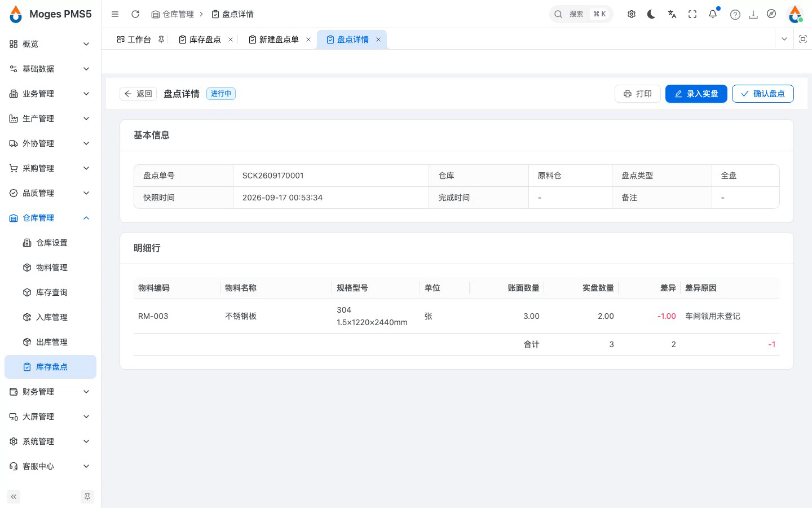Open 仓库设置 in the sidebar

(x=50, y=243)
